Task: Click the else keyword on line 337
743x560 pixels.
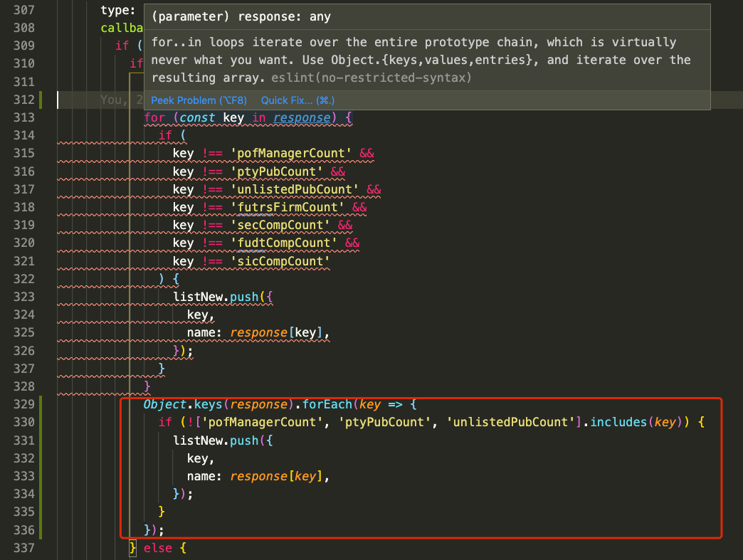Action: click(157, 548)
